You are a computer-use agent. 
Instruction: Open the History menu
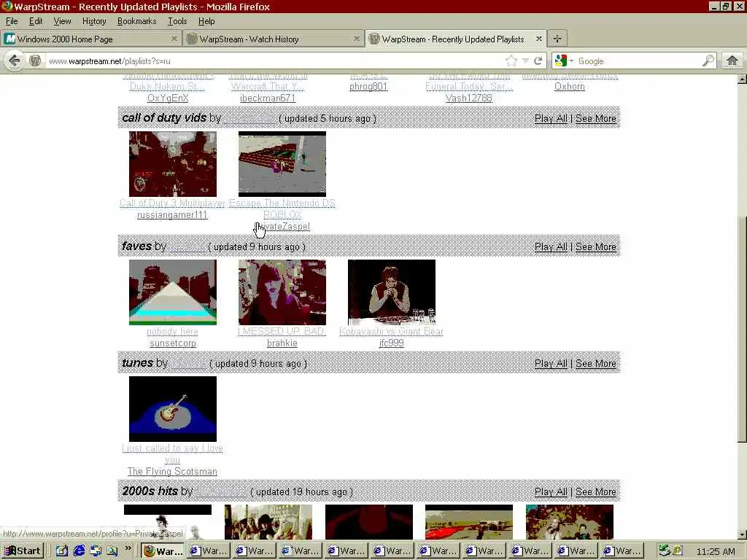(x=94, y=21)
